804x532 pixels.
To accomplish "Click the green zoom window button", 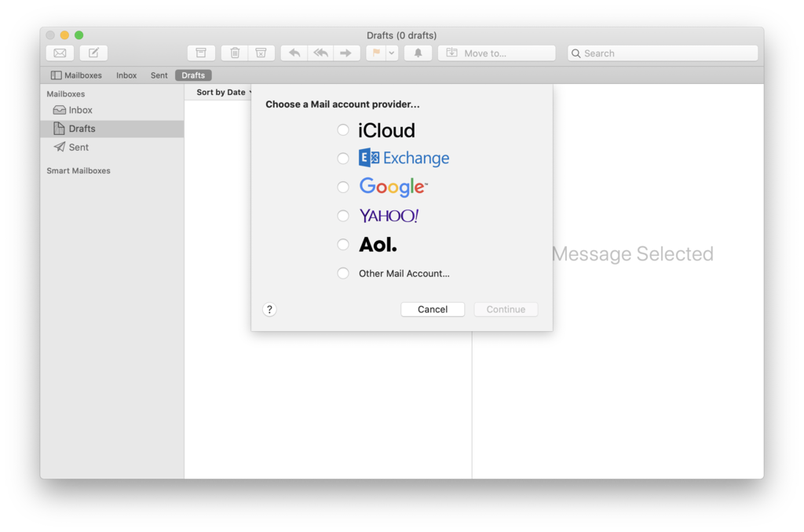I will [79, 35].
